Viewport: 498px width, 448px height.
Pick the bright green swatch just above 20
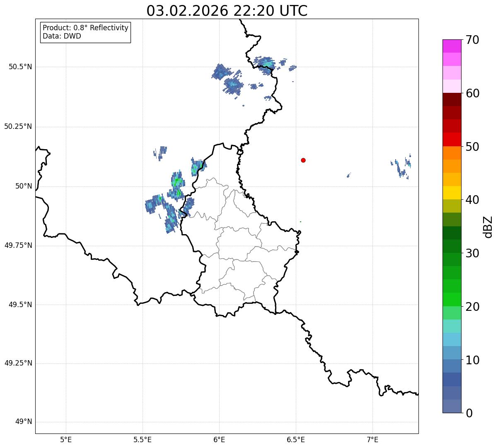pyautogui.click(x=452, y=300)
